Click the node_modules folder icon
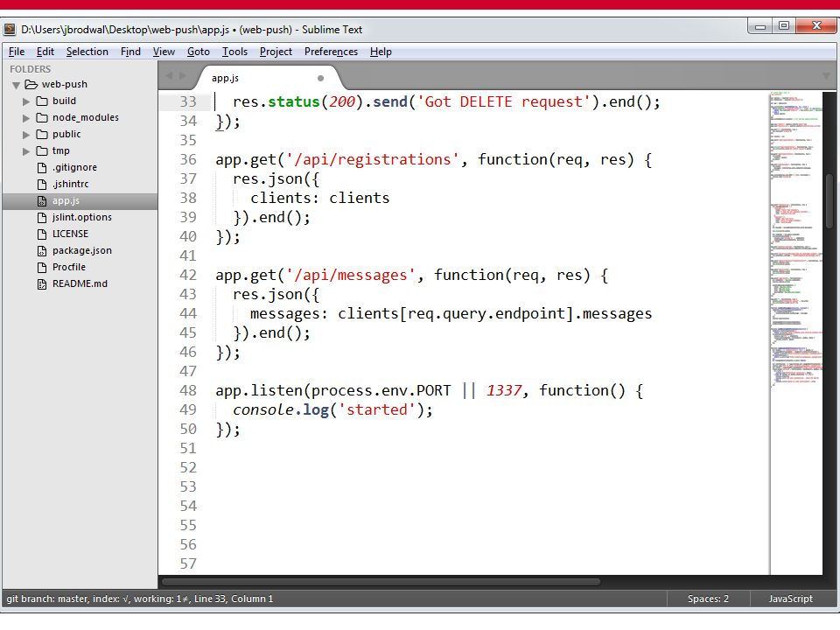Image resolution: width=840 pixels, height=630 pixels. click(x=42, y=118)
